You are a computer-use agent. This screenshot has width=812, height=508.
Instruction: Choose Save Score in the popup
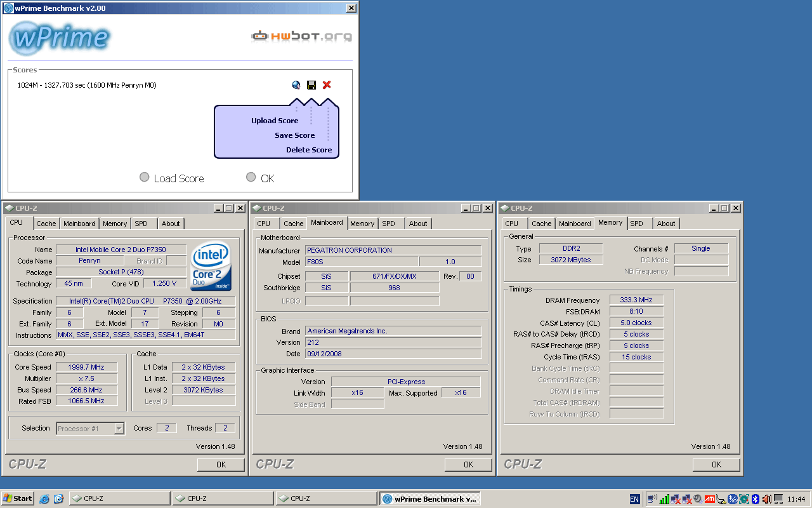(295, 135)
